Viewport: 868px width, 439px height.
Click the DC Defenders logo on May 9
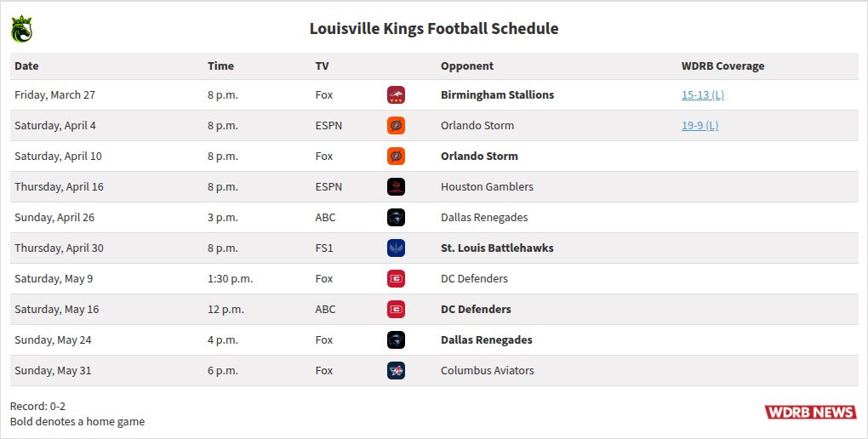pyautogui.click(x=396, y=279)
